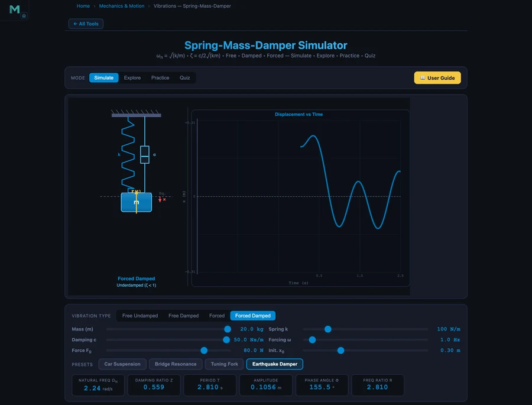The width and height of the screenshot is (532, 405).
Task: Go back via All Tools button
Action: 86,24
